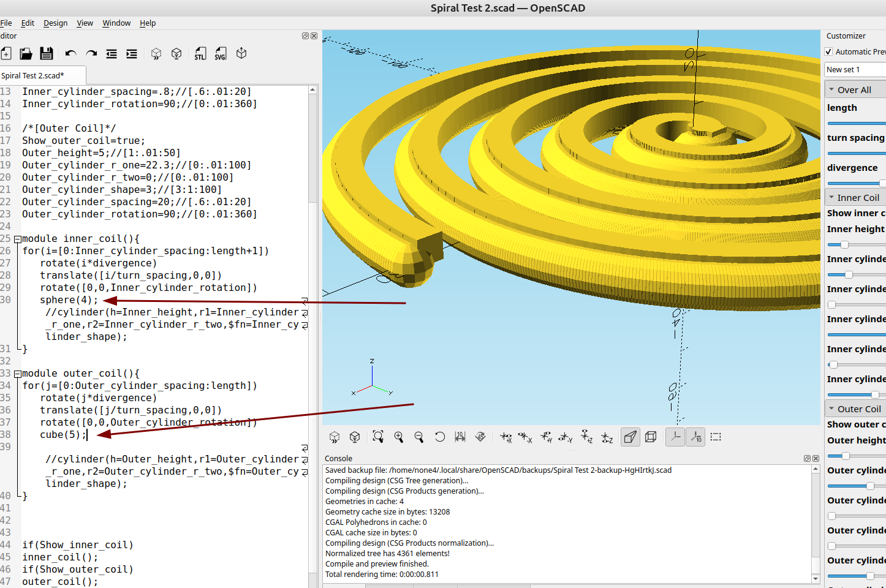Zoom in on the 3D viewport
The height and width of the screenshot is (588, 886).
click(x=399, y=437)
